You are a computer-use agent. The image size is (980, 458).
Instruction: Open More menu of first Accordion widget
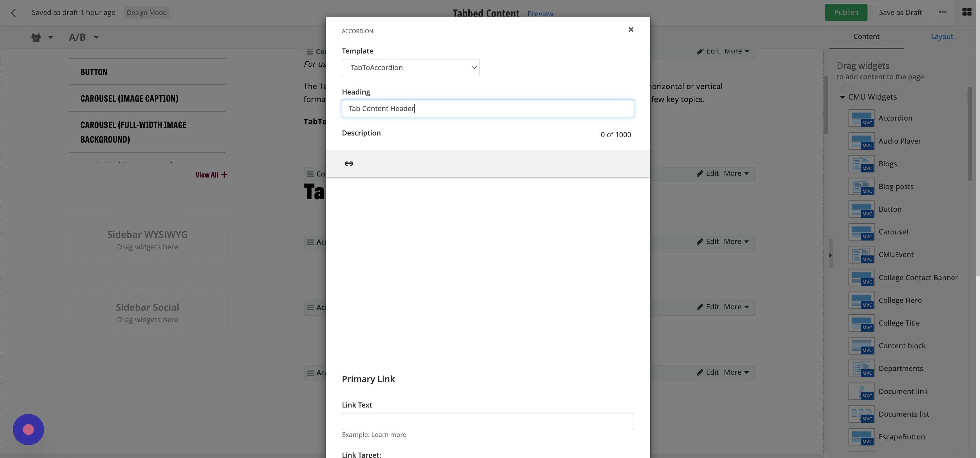736,242
